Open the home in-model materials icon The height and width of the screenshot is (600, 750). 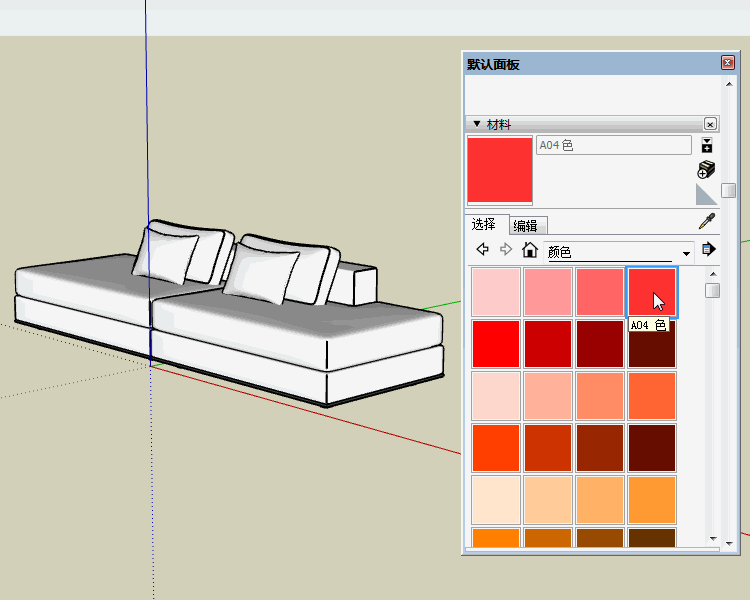[529, 250]
